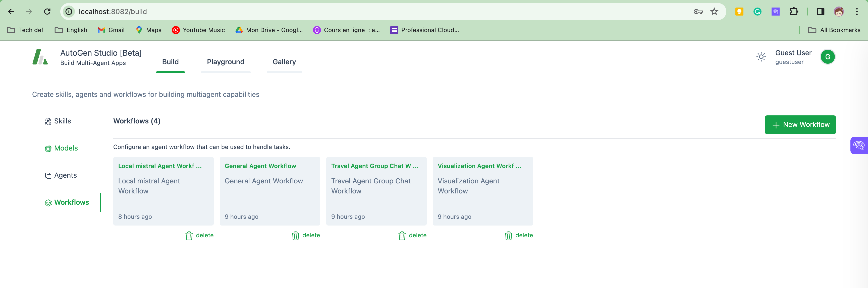
Task: Click the AutoGen Studio logo icon
Action: pyautogui.click(x=40, y=57)
